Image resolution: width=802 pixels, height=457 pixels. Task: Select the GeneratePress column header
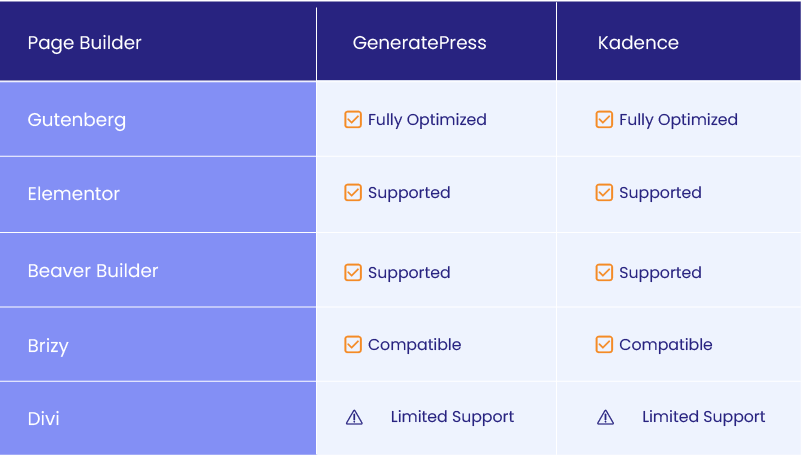tap(419, 43)
